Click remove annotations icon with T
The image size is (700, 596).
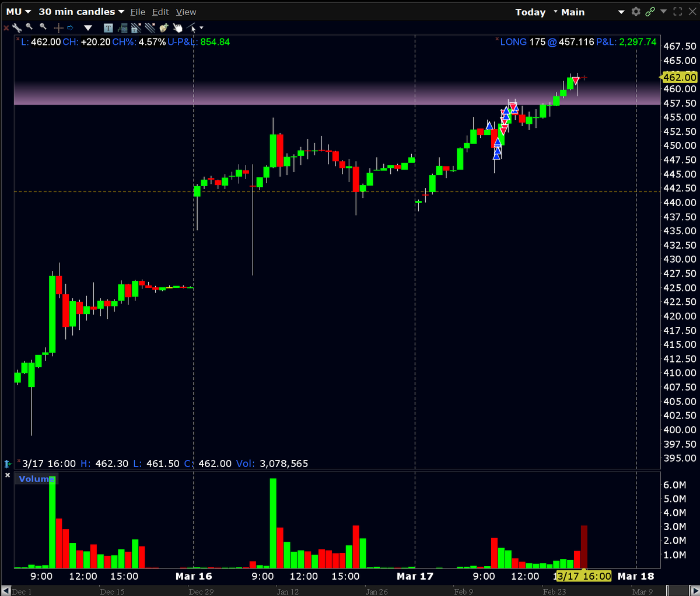pos(136,27)
